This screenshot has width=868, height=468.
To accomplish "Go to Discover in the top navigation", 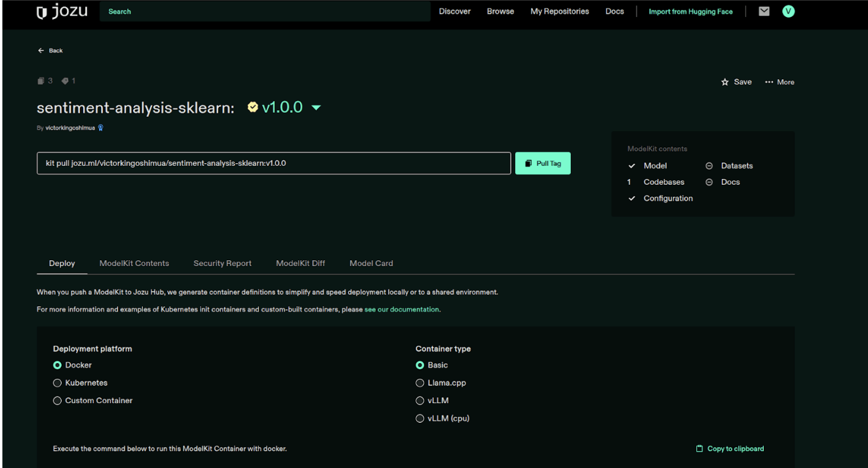I will pos(455,12).
